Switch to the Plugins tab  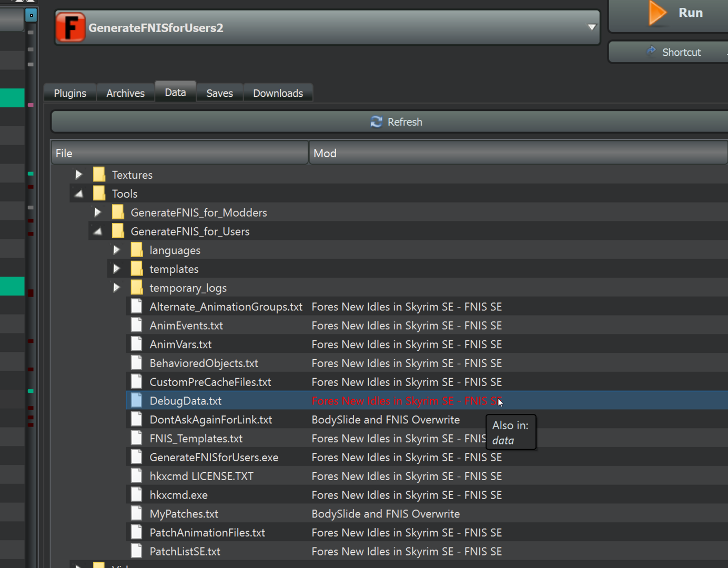pos(70,93)
